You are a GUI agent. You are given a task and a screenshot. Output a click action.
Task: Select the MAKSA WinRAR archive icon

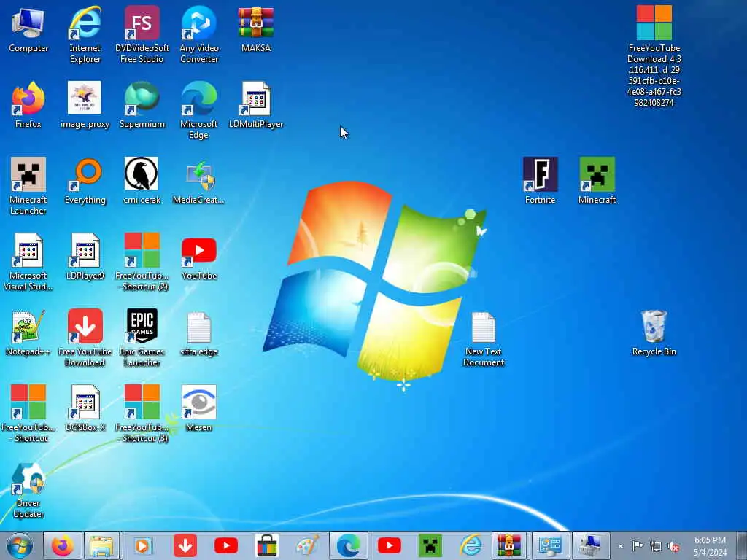(x=256, y=30)
